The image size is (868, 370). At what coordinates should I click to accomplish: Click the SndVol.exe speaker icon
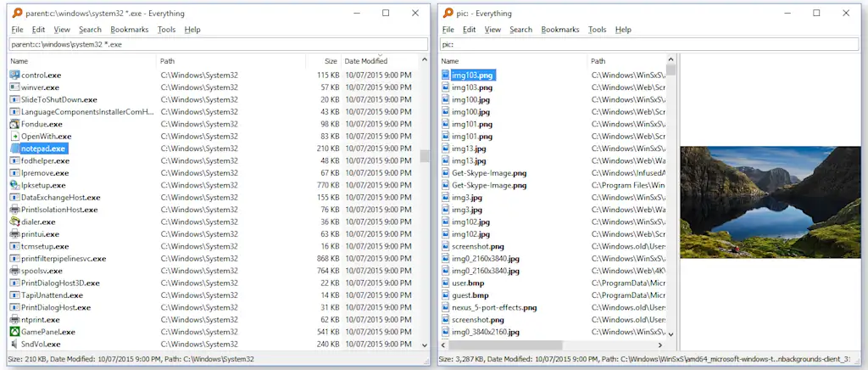tap(14, 345)
